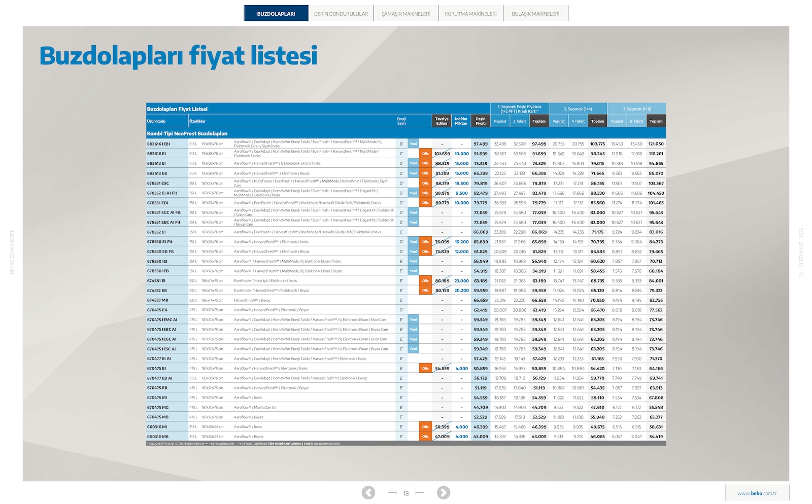
Task: Go to the next catalog page arrow
Action: point(444,492)
